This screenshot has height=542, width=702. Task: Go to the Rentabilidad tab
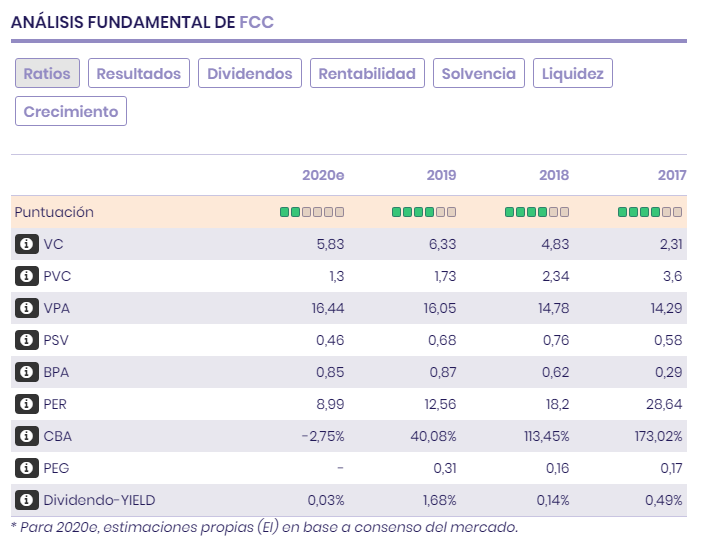(368, 73)
